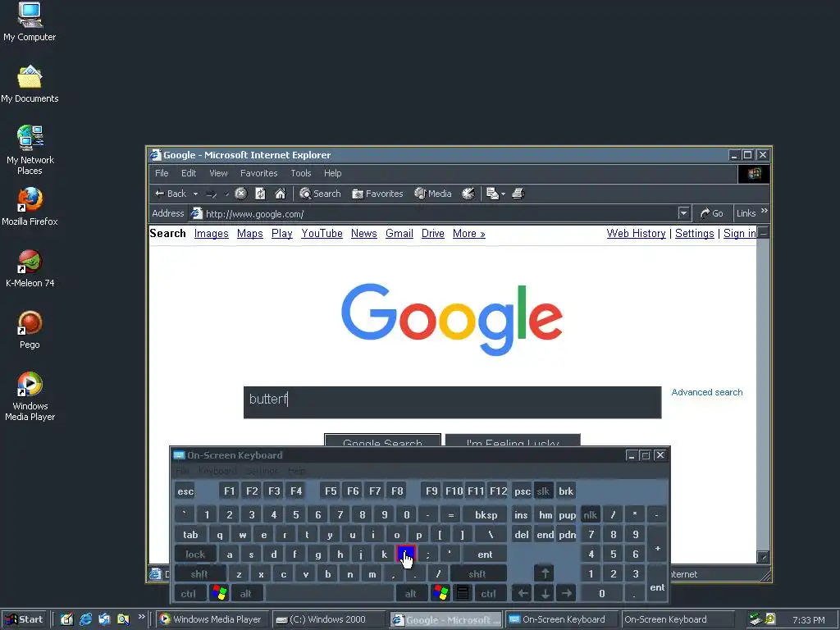The image size is (840, 630).
Task: Toggle the nlk key on On-Screen Keyboard
Action: [591, 515]
